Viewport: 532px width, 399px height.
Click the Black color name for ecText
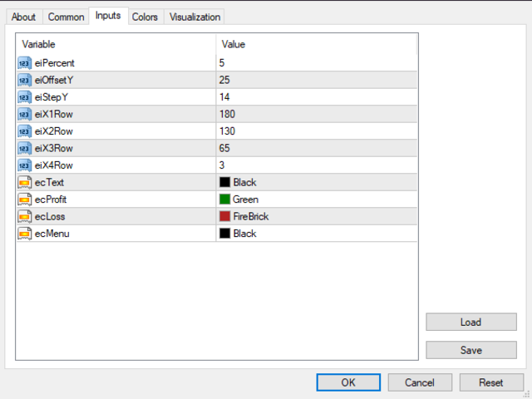[244, 183]
